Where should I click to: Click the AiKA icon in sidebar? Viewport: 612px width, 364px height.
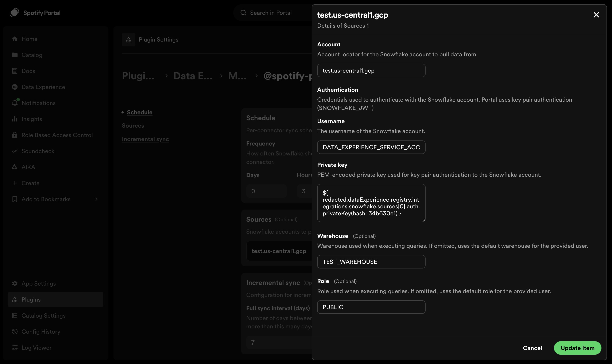pyautogui.click(x=15, y=167)
